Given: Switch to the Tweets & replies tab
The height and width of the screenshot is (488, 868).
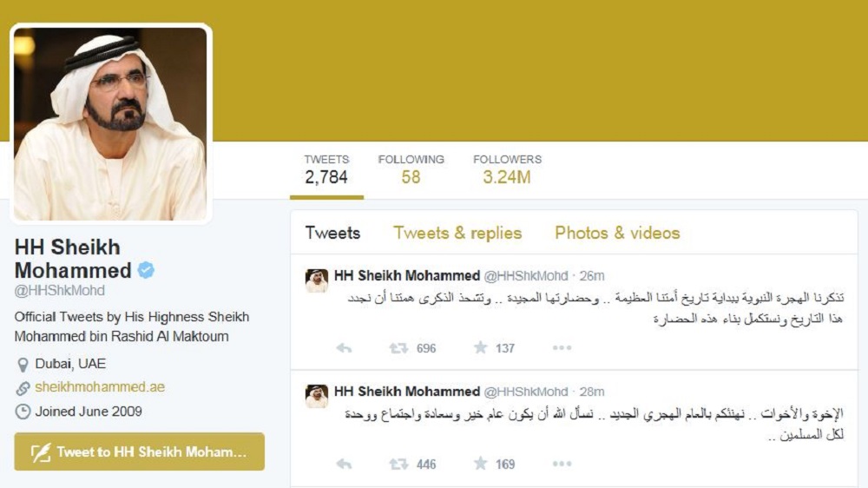Looking at the screenshot, I should (x=457, y=233).
